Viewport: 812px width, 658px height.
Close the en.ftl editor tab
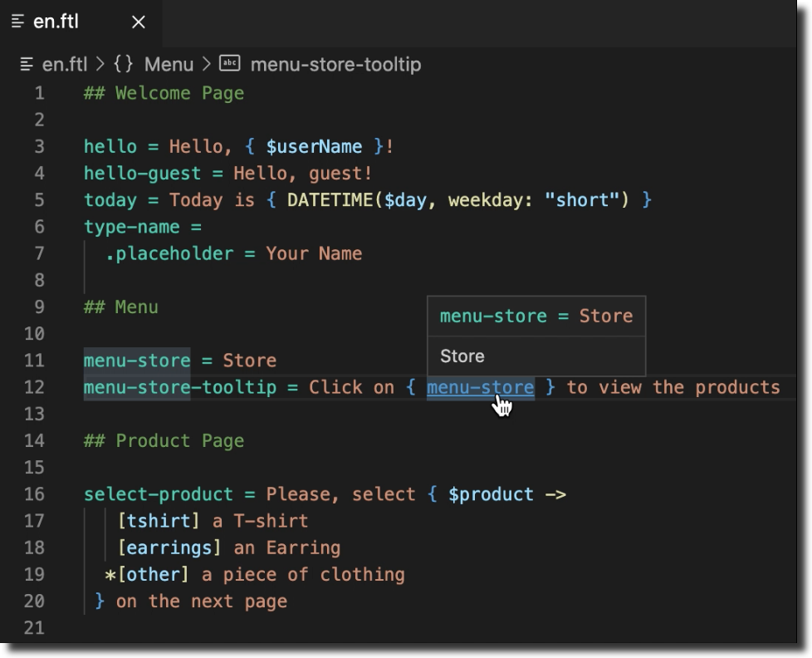click(139, 22)
